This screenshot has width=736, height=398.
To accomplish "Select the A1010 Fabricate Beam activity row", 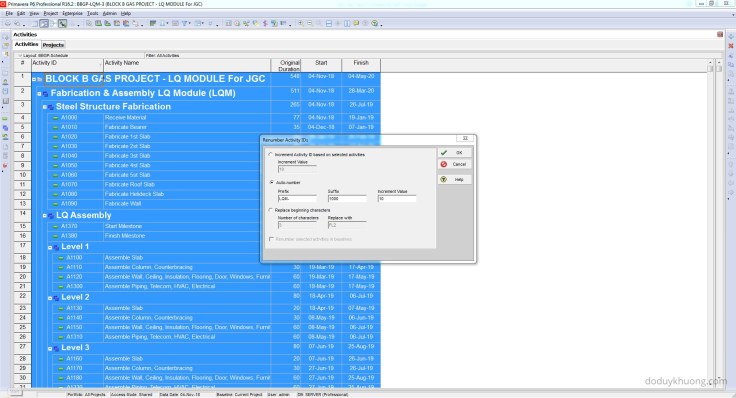I will (x=206, y=127).
